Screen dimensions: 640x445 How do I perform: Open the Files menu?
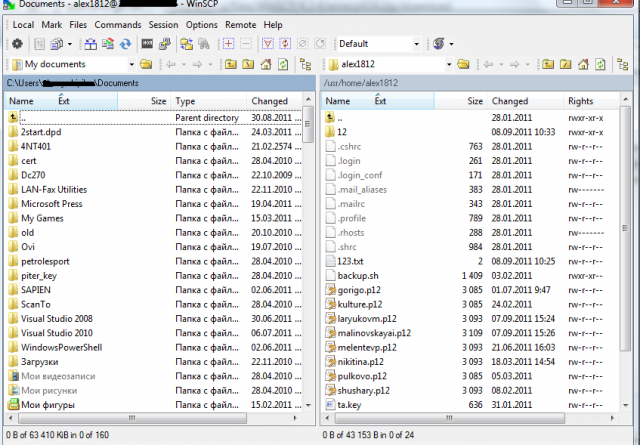click(x=78, y=25)
